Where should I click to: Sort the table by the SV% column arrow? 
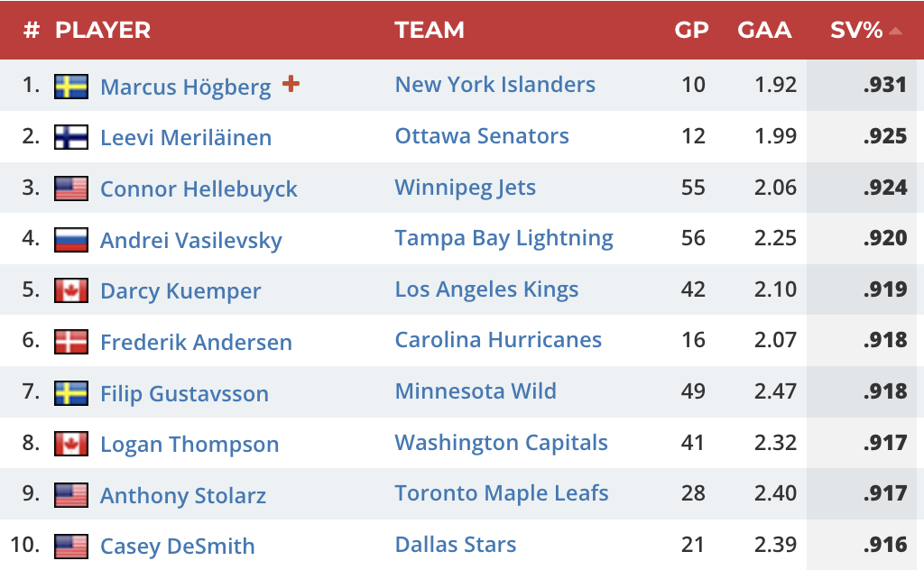click(894, 31)
